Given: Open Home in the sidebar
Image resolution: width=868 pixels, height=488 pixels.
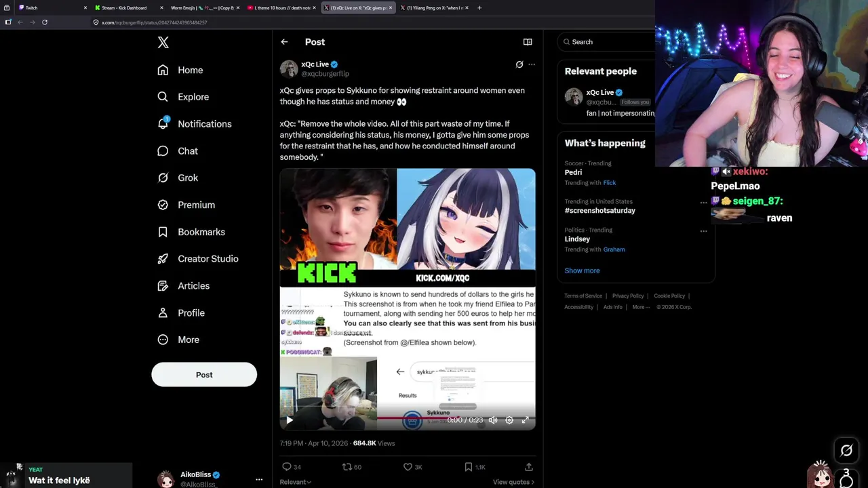Looking at the screenshot, I should click(180, 70).
